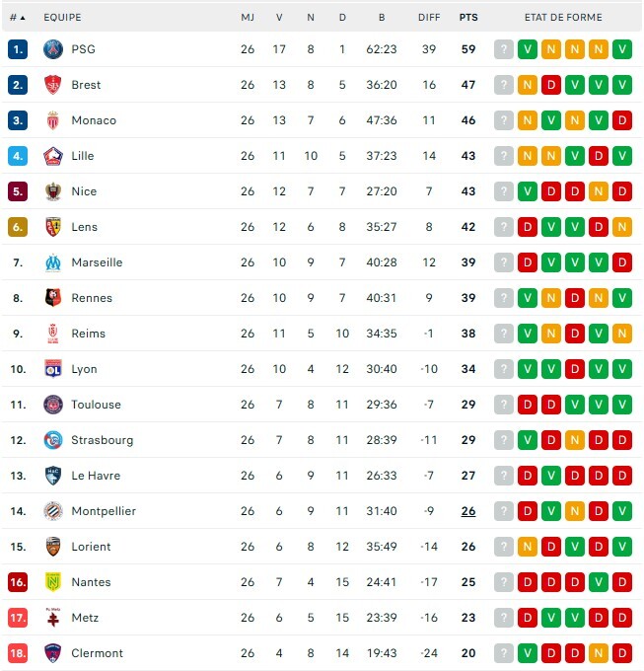Click the Nantes club logo
Image resolution: width=644 pixels, height=671 pixels.
[53, 582]
